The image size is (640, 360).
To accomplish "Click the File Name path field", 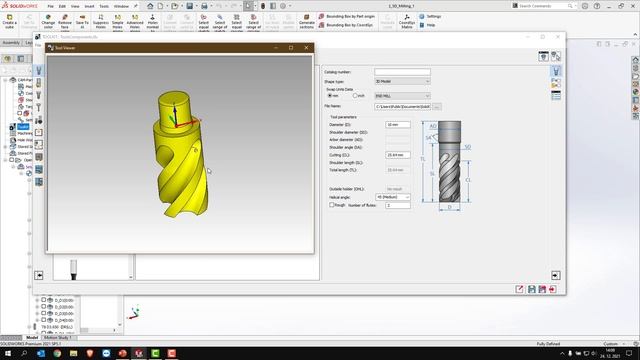I will click(x=402, y=107).
